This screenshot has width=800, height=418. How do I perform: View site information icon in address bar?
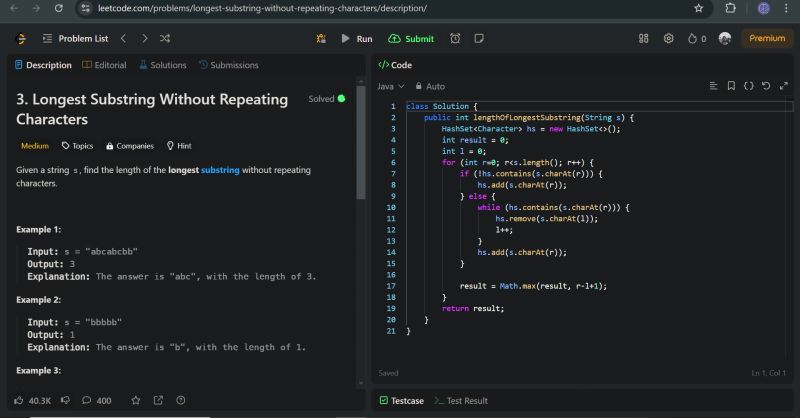[x=86, y=8]
